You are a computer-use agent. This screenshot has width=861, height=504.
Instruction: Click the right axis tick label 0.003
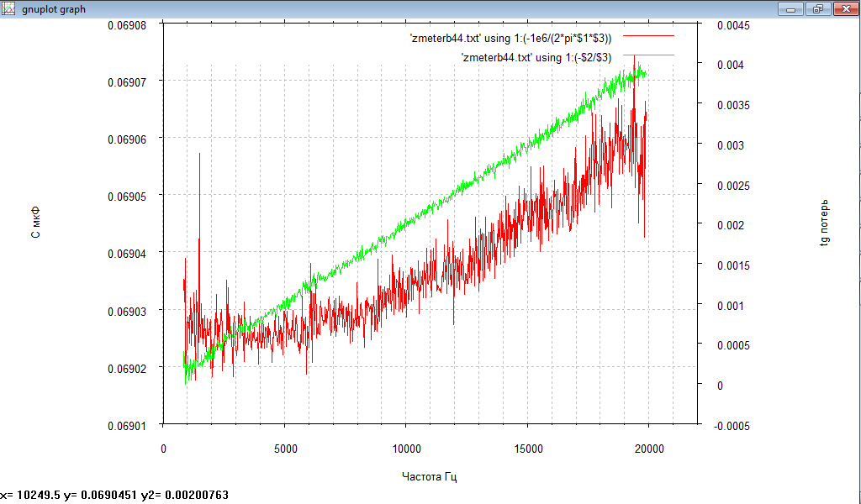point(731,145)
